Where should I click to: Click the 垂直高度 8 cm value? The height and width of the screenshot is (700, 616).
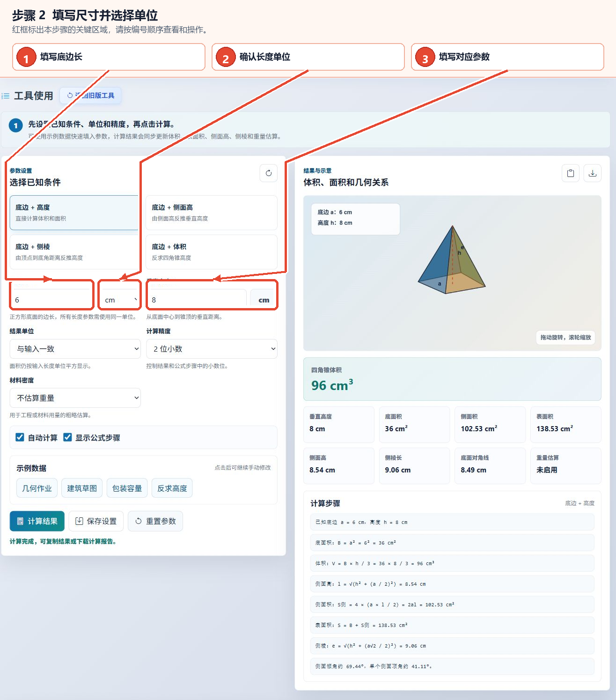pyautogui.click(x=317, y=429)
